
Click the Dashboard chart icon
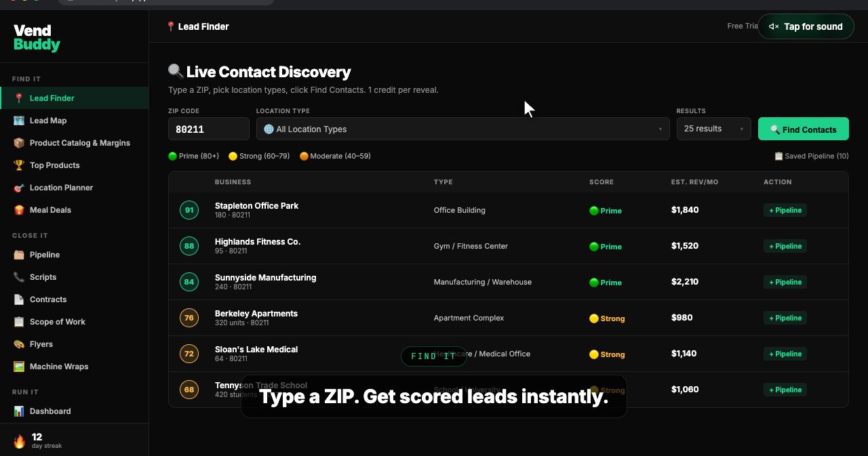click(x=19, y=411)
